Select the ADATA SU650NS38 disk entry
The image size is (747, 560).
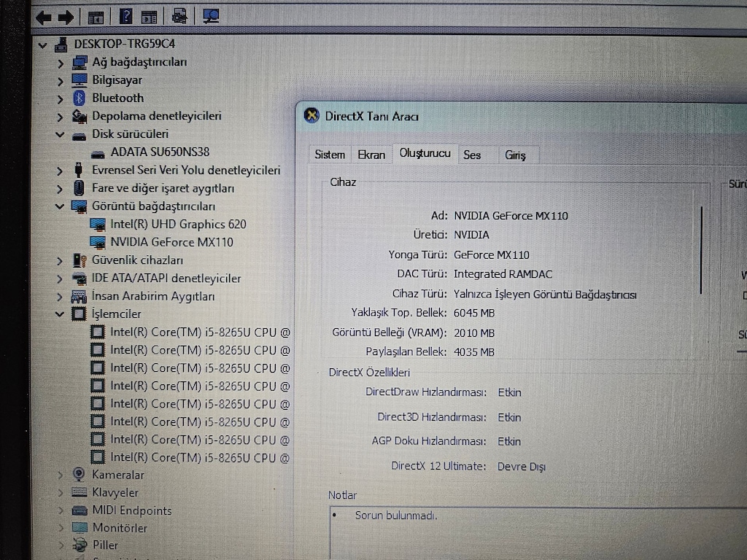click(160, 152)
